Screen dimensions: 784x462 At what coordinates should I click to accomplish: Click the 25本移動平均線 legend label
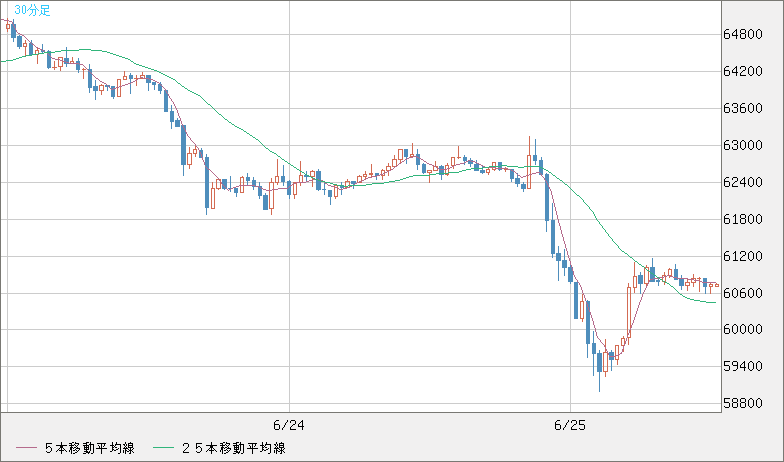(234, 448)
